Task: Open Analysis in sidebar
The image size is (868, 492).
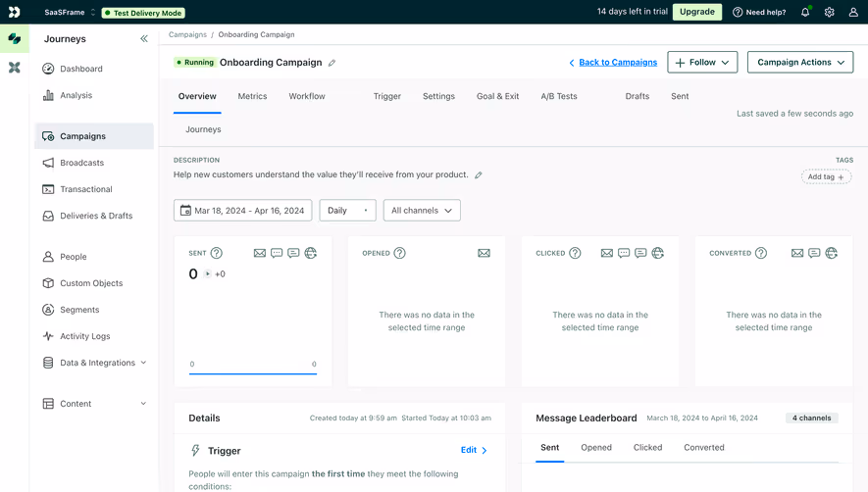Action: (94, 95)
